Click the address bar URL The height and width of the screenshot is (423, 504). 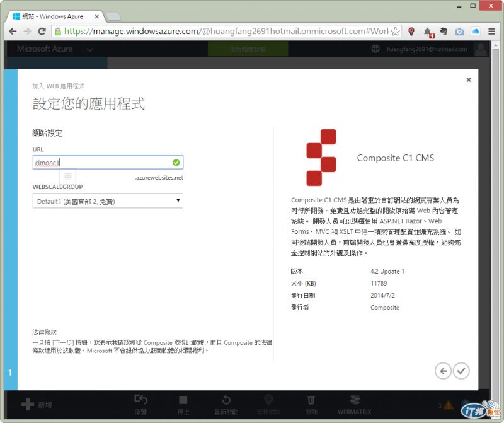point(226,31)
